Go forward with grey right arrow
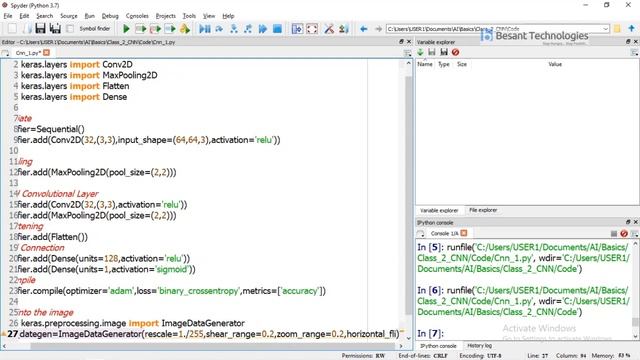The width and height of the screenshot is (640, 360). coord(378,29)
